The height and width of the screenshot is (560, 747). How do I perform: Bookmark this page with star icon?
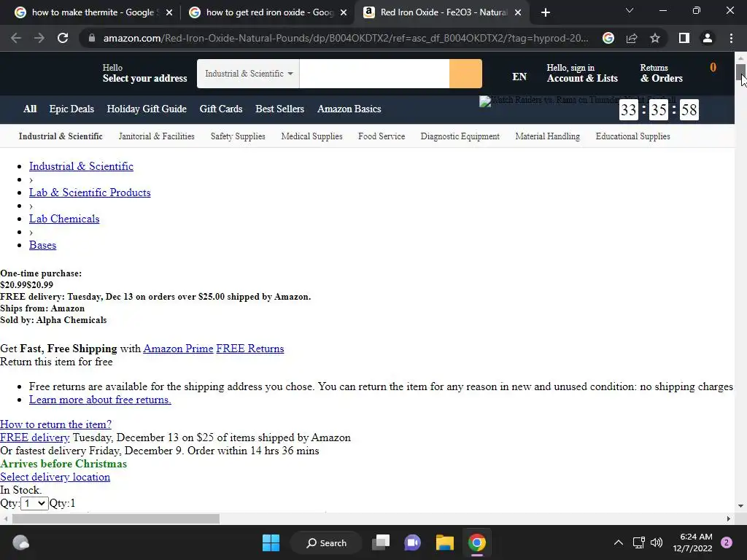click(655, 38)
